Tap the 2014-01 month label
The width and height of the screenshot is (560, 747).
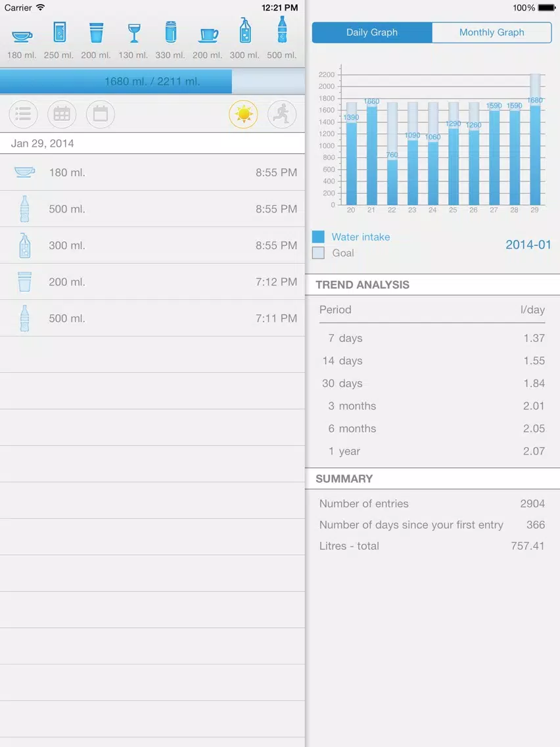coord(528,245)
